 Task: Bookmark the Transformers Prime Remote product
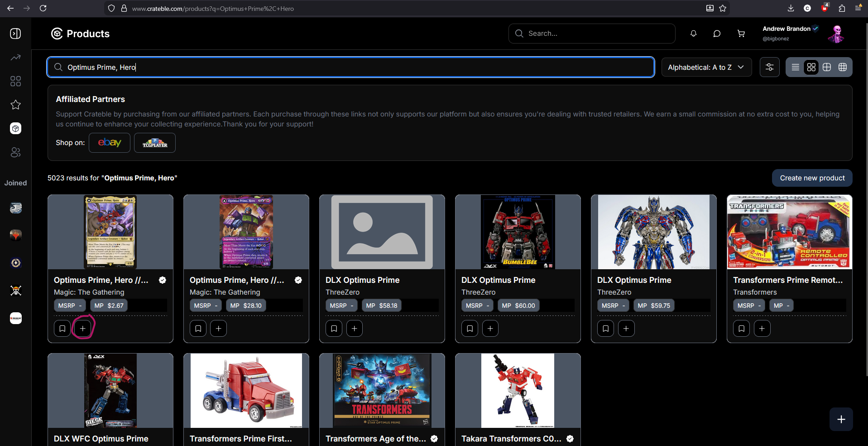(741, 328)
